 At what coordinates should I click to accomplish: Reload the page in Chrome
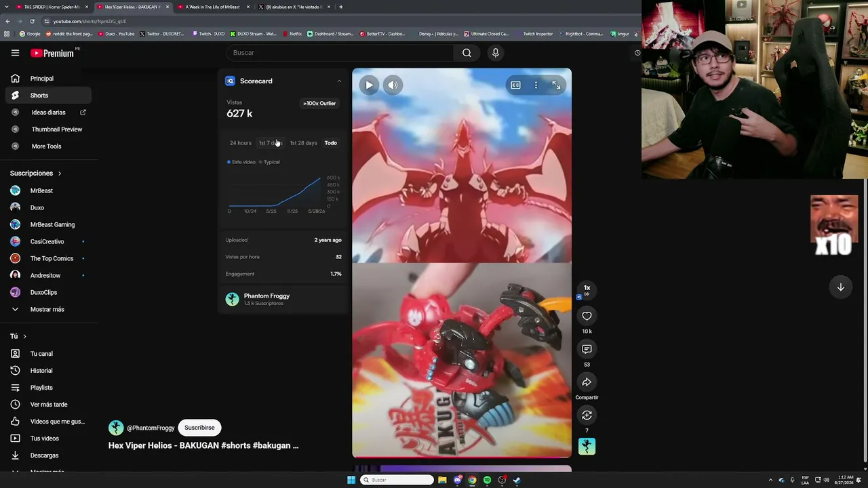coord(32,21)
